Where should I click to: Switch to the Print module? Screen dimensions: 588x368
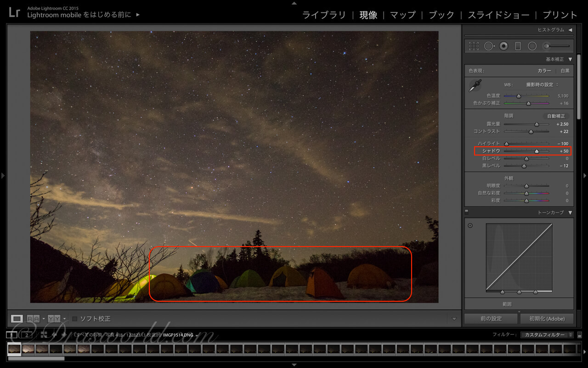coord(560,15)
